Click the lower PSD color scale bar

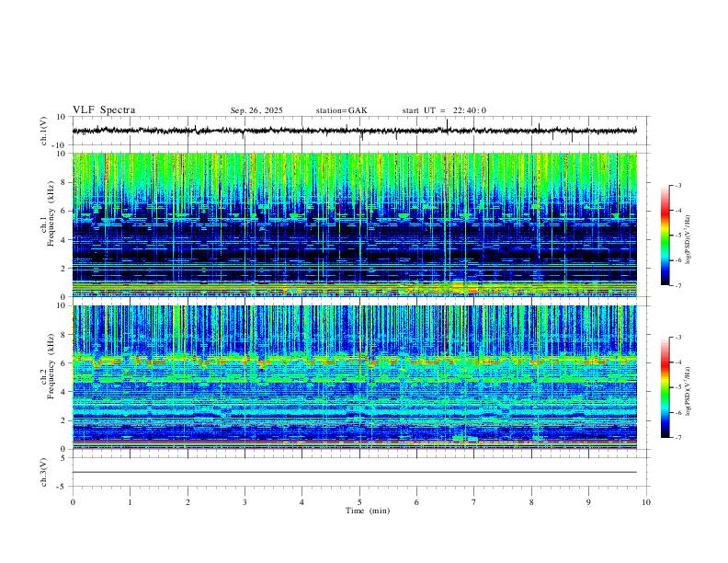tap(665, 387)
